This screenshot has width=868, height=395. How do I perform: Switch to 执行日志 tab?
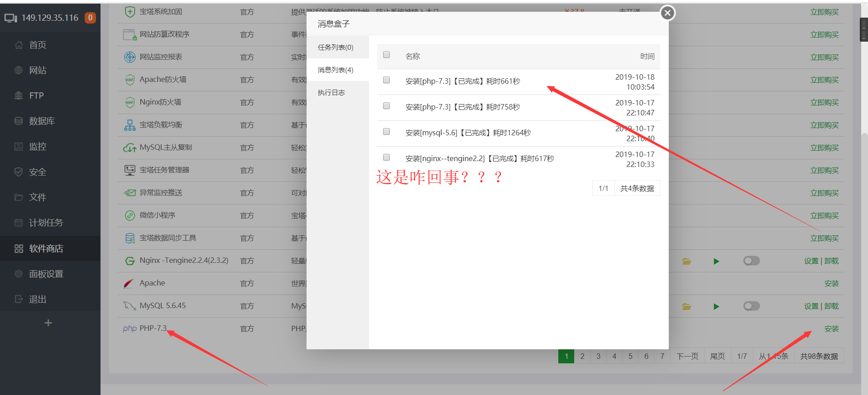coord(337,92)
